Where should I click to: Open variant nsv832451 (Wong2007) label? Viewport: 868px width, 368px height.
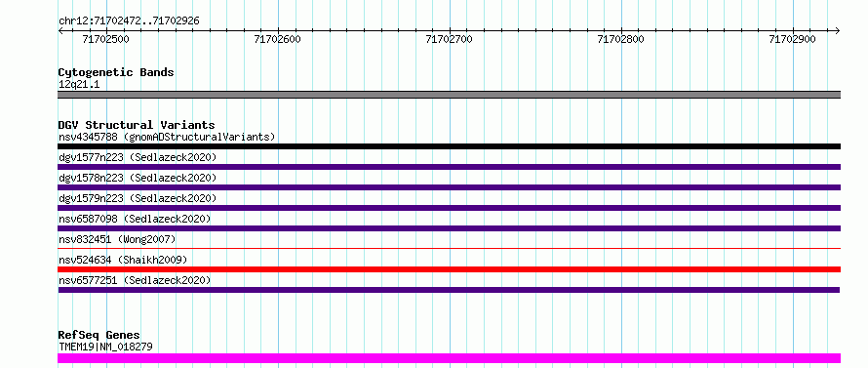[117, 239]
